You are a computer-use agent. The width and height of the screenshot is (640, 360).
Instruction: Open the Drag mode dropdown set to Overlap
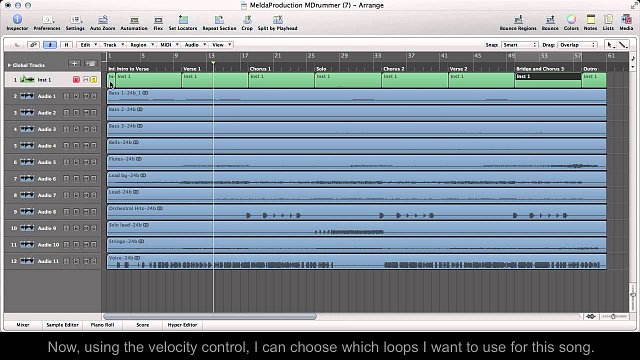coord(577,45)
